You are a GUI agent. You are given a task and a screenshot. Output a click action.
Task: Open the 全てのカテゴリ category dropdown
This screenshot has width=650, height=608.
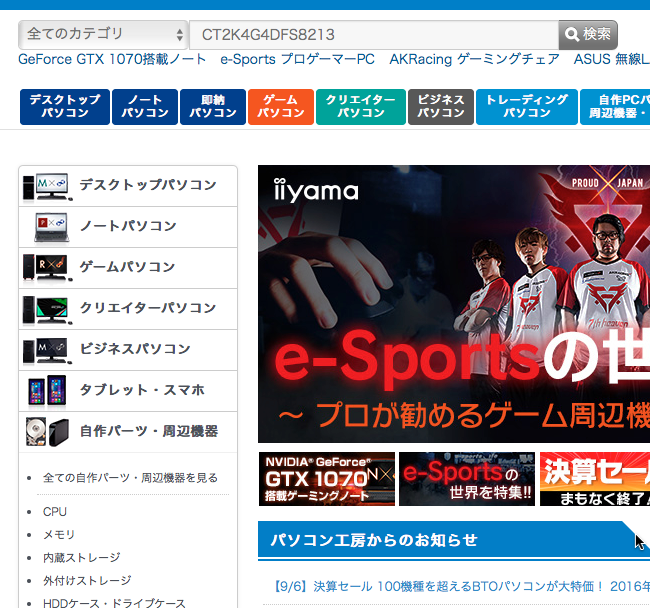coord(103,34)
